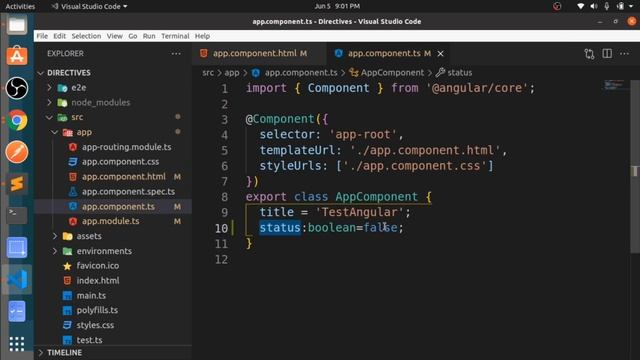Open Terminal from the dock

coord(17,215)
